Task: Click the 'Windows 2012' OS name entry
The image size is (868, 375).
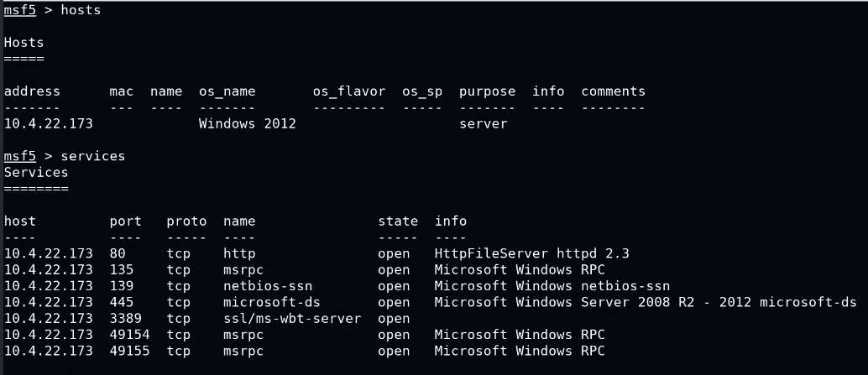Action: pos(247,124)
